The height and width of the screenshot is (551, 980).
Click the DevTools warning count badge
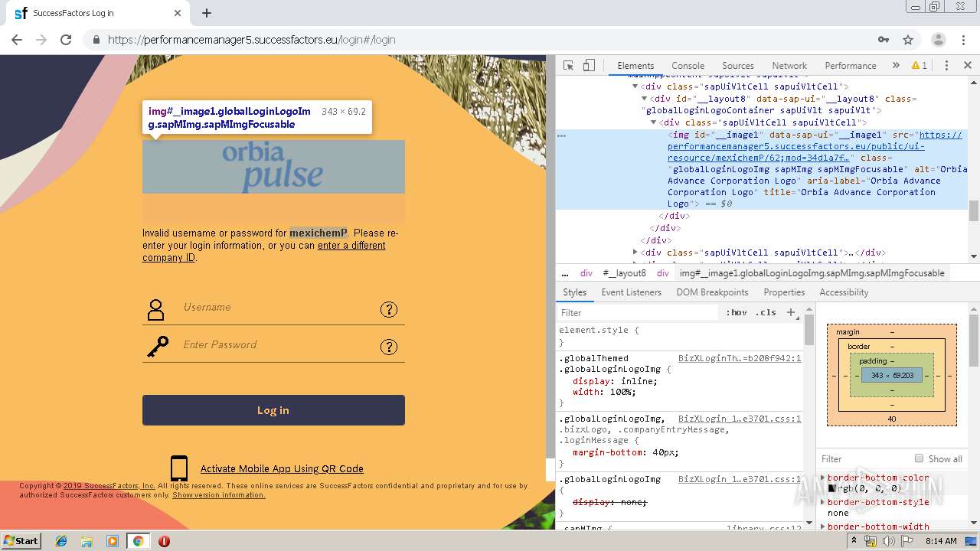(919, 66)
